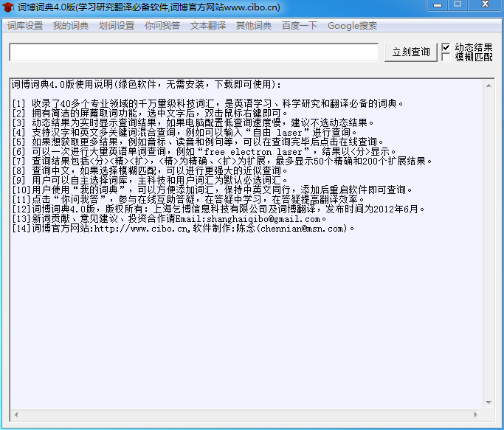The width and height of the screenshot is (504, 430).
Task: Enable the 模糊匹配 checkbox
Action: click(446, 58)
